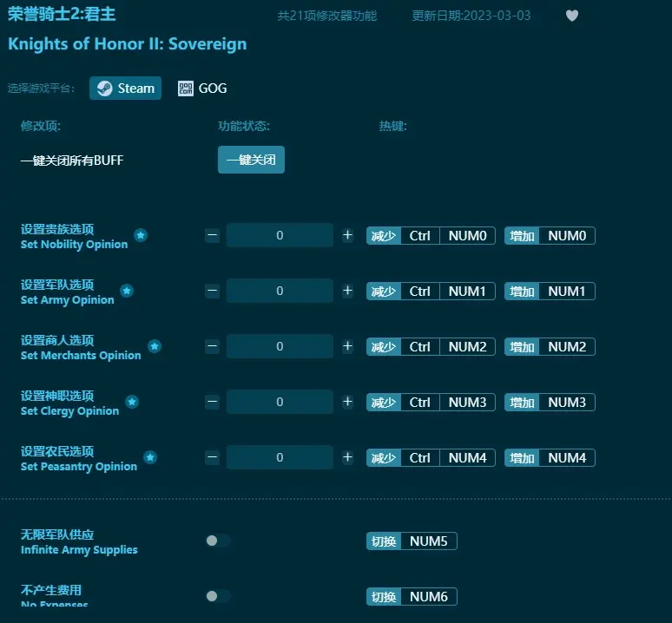Click 减少 Ctrl NUM3 hotkey for Clergy

coord(431,402)
